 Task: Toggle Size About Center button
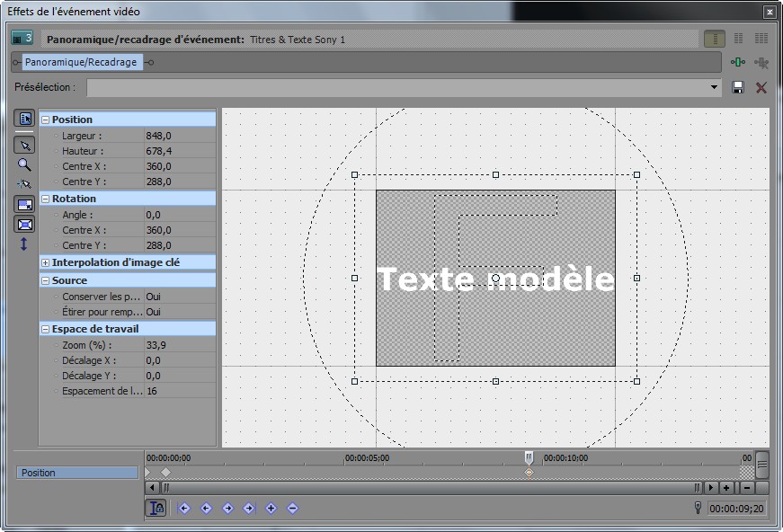(25, 225)
